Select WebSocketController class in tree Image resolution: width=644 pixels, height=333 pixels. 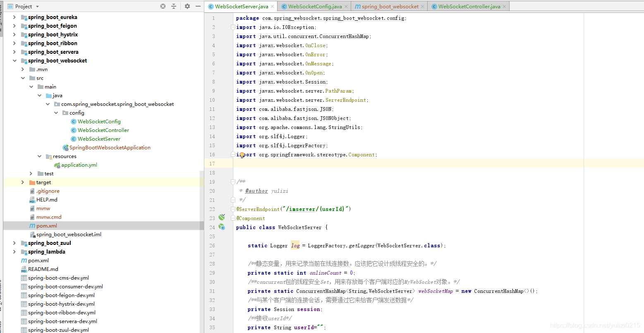tap(103, 130)
